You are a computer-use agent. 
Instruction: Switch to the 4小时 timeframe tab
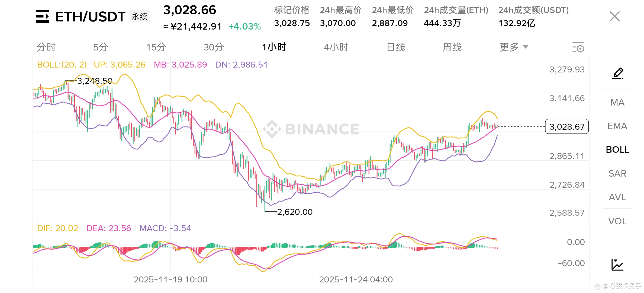[336, 47]
